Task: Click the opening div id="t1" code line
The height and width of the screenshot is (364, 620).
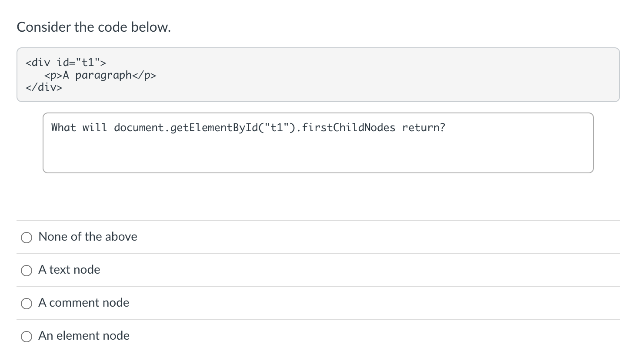Action: tap(66, 63)
